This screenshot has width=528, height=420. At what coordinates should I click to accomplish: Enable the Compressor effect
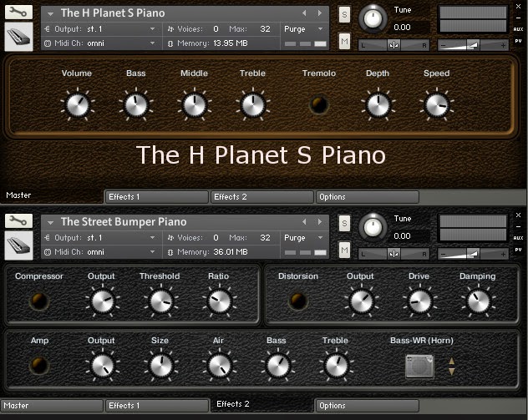[39, 301]
